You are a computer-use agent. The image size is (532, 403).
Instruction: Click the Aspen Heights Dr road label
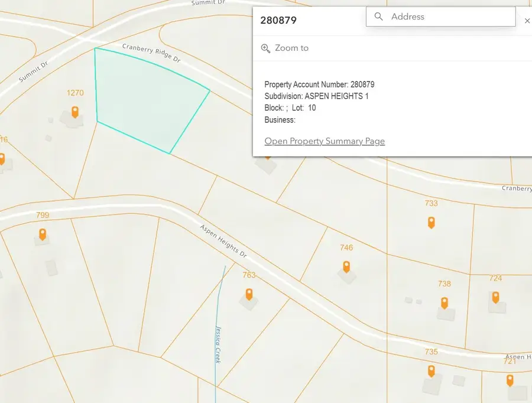click(x=223, y=241)
